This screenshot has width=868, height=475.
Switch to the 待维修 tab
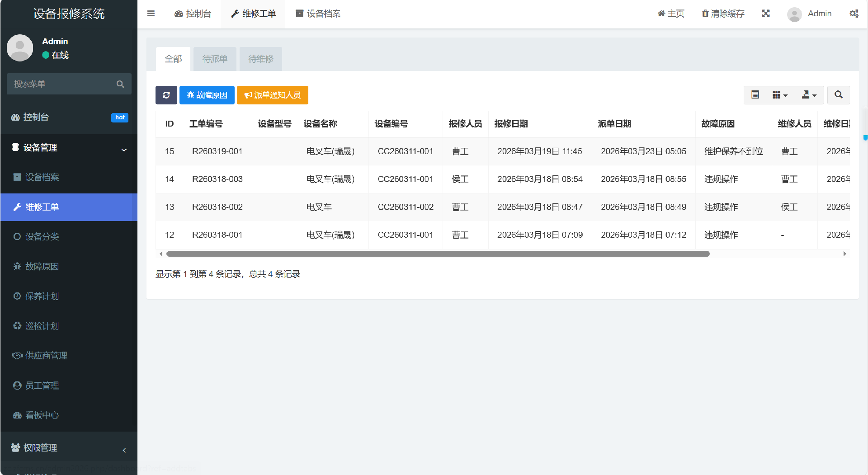(x=261, y=59)
